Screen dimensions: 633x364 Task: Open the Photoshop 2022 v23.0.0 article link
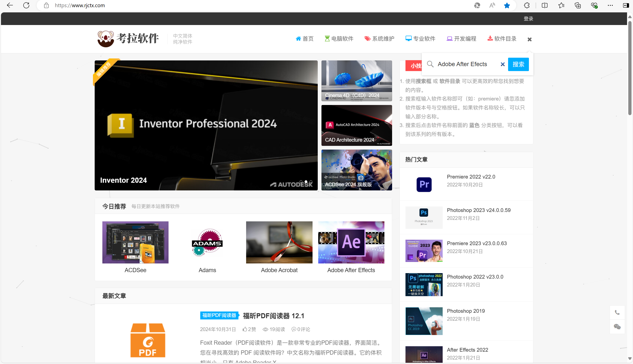(475, 277)
